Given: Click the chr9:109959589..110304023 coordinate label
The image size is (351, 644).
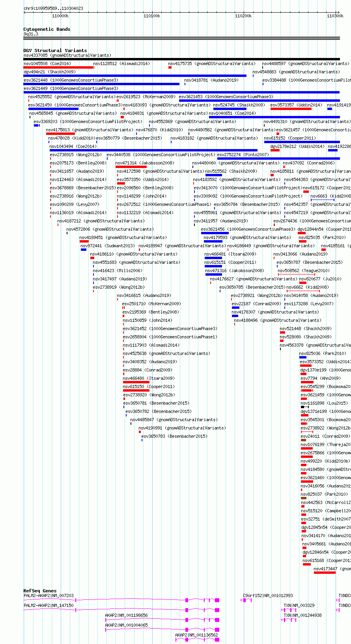Looking at the screenshot, I should click(x=53, y=8).
